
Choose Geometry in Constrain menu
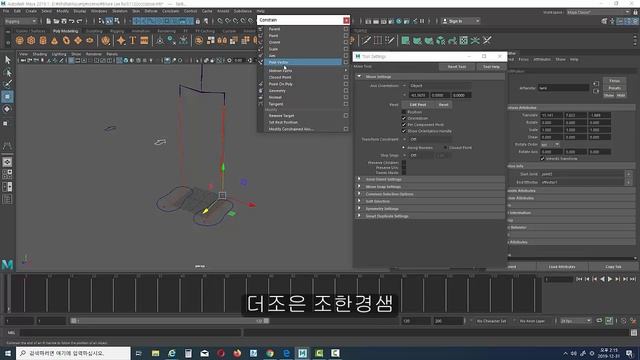277,91
